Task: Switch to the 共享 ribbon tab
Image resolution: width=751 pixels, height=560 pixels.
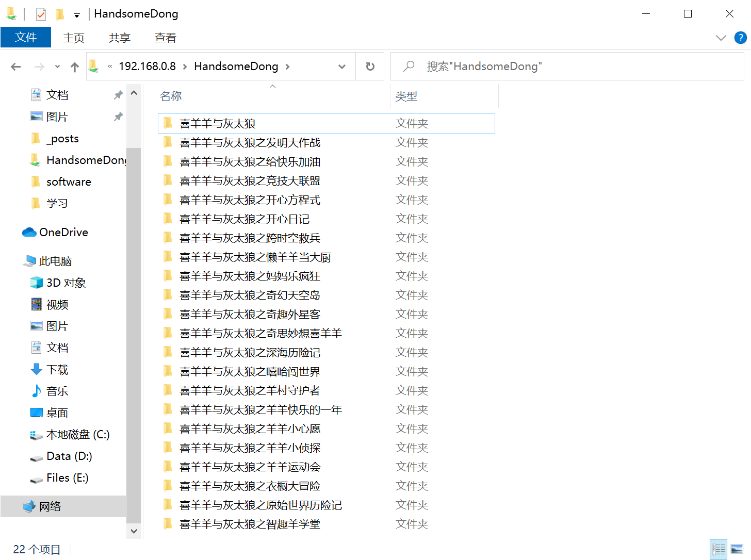Action: click(120, 38)
